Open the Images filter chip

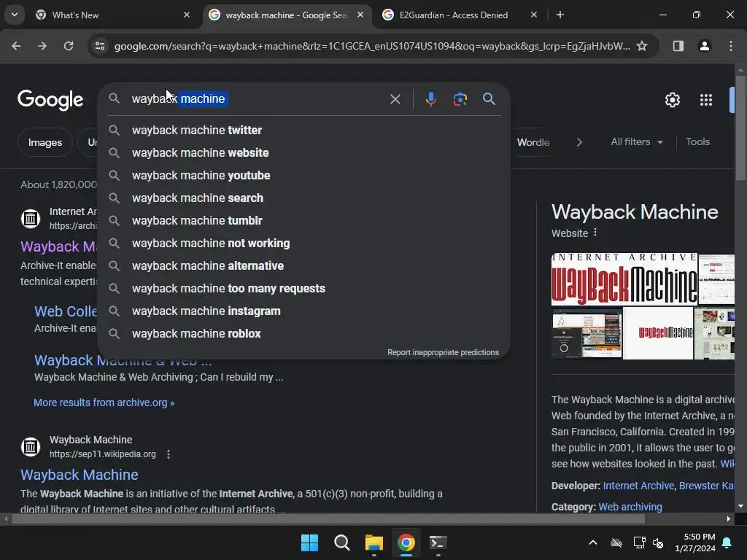(x=44, y=142)
